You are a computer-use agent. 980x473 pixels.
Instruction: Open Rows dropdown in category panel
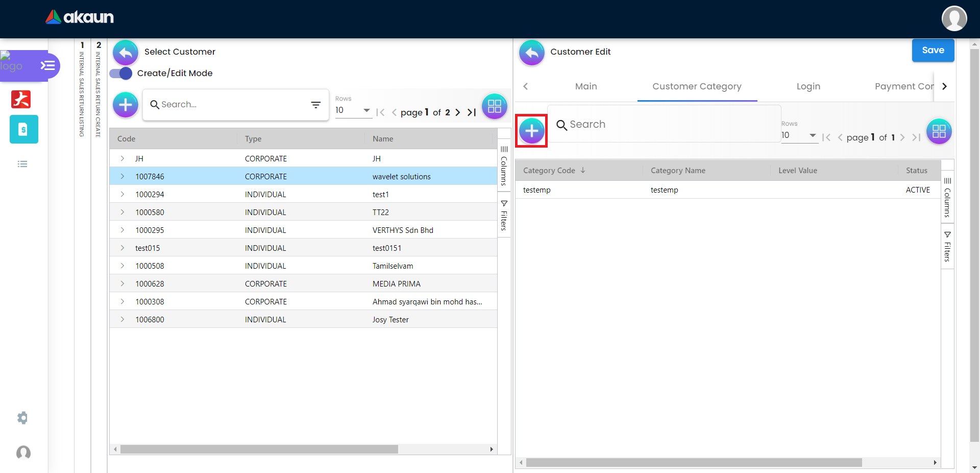pos(799,135)
